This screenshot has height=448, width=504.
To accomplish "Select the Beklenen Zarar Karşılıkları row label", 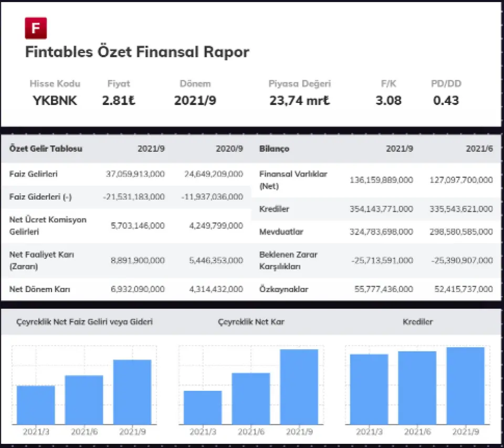I will coord(288,260).
